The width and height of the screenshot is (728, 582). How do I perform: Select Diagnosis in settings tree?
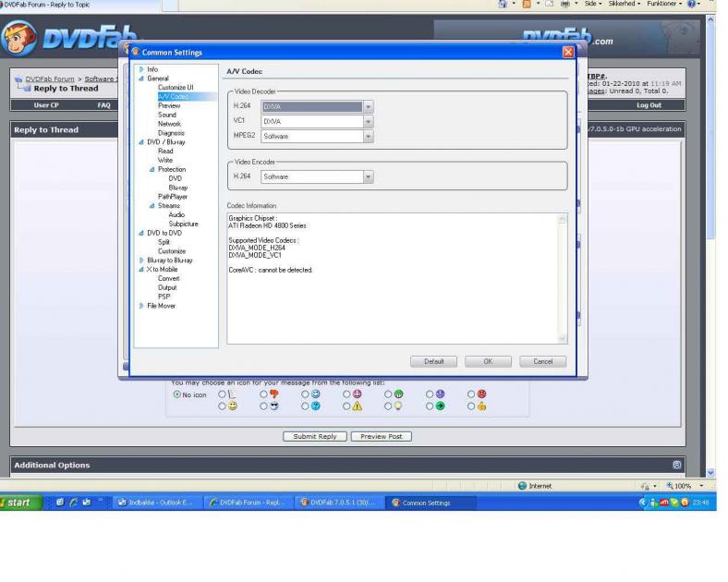coord(171,133)
